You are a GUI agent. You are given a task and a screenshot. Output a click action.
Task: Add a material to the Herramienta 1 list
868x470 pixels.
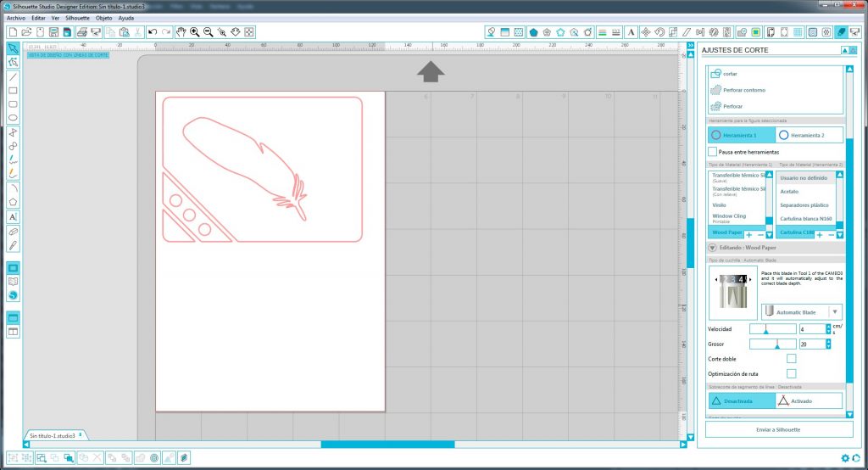749,235
